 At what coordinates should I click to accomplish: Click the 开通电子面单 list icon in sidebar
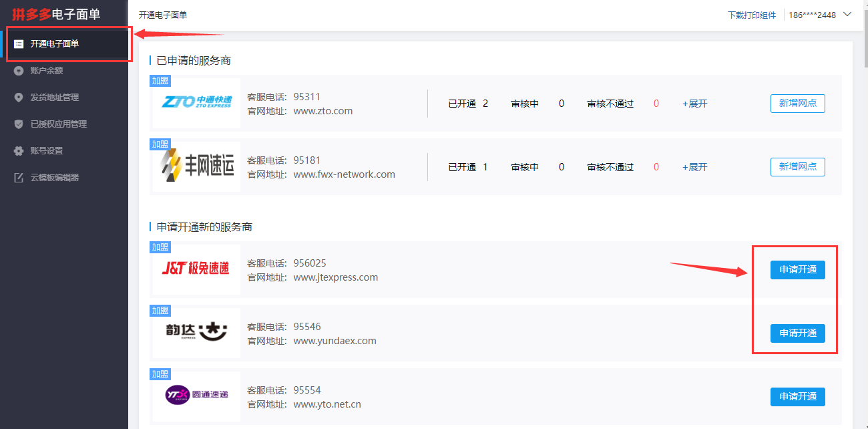pos(19,44)
